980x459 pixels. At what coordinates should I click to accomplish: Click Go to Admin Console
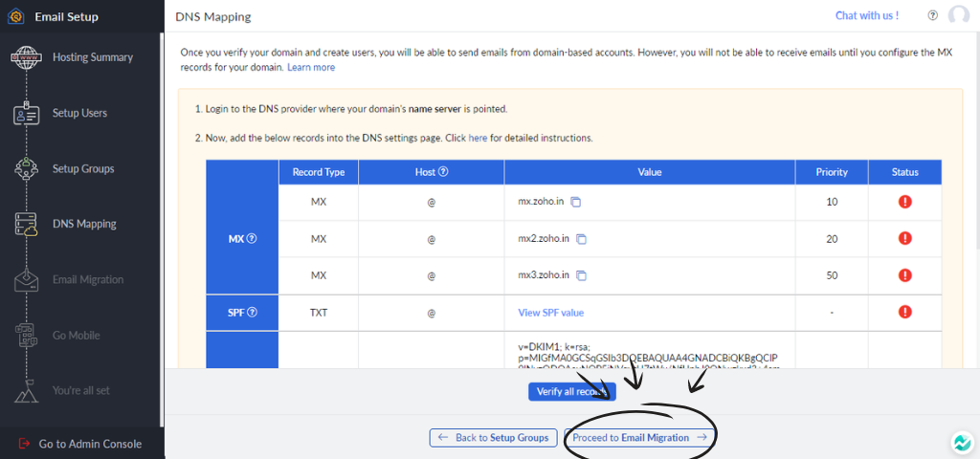pos(90,444)
